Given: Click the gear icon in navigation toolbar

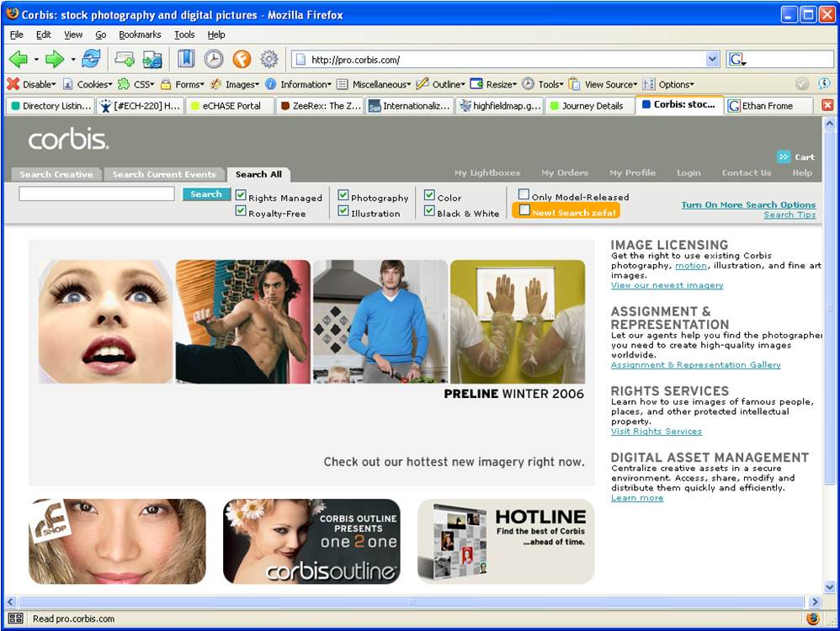Looking at the screenshot, I should point(269,59).
